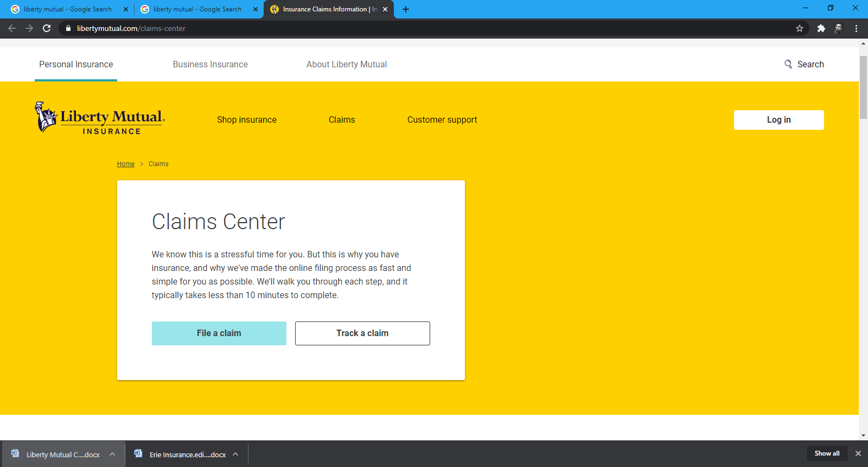868x467 pixels.
Task: Click the Claims breadcrumb text
Action: coord(158,164)
